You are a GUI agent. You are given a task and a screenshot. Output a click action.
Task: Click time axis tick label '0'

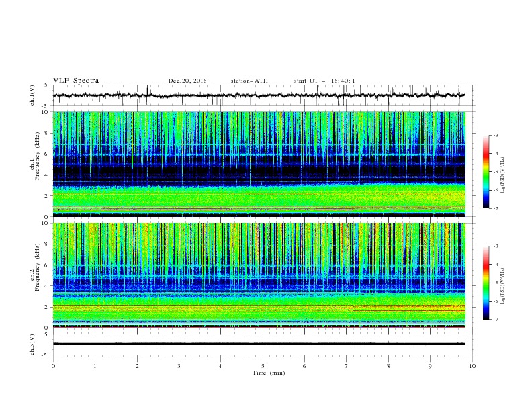[x=53, y=366]
